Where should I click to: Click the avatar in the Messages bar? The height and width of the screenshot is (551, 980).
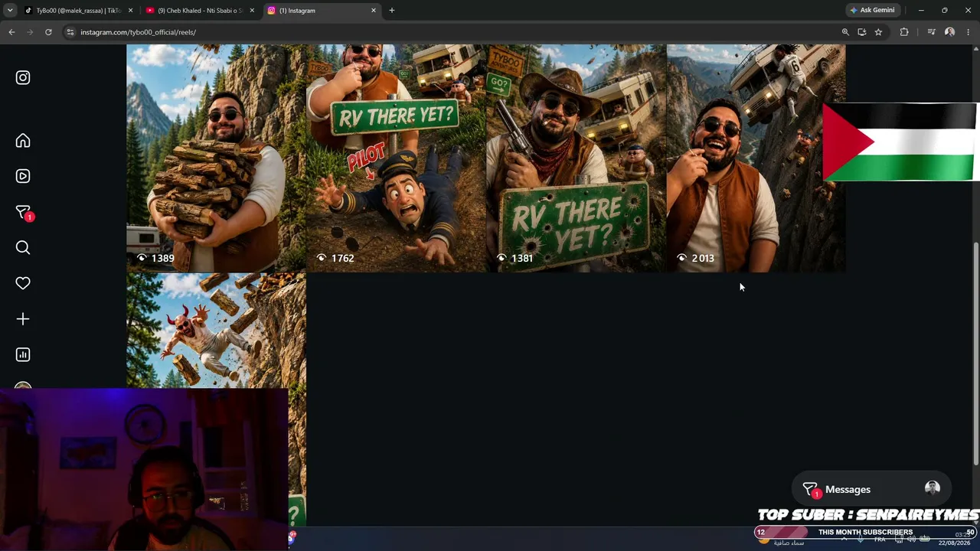[x=932, y=488]
